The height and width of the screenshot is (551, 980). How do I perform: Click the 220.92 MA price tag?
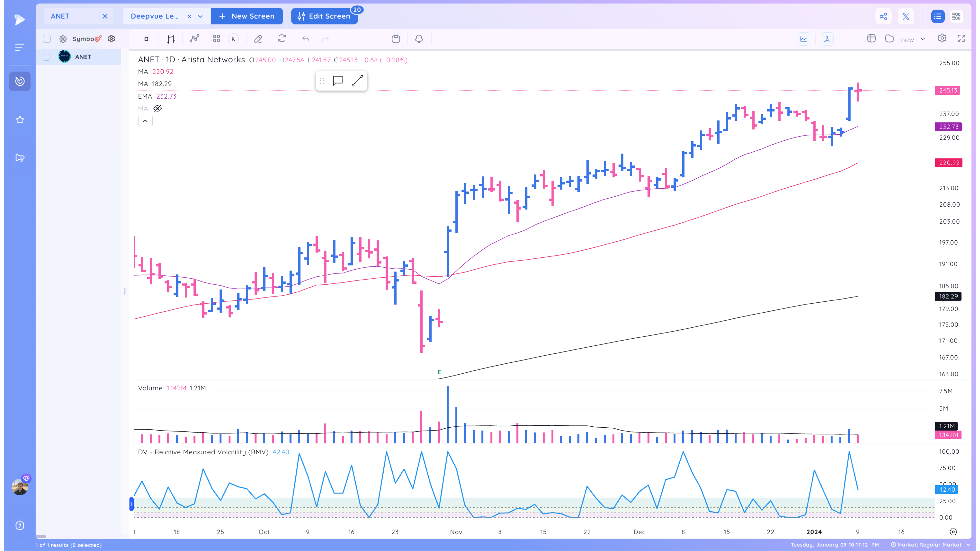click(948, 163)
